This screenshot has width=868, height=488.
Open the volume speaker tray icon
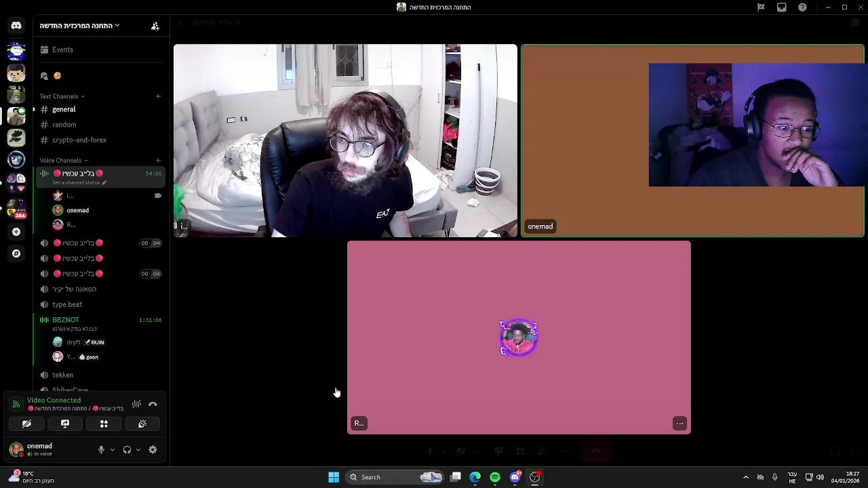point(820,477)
